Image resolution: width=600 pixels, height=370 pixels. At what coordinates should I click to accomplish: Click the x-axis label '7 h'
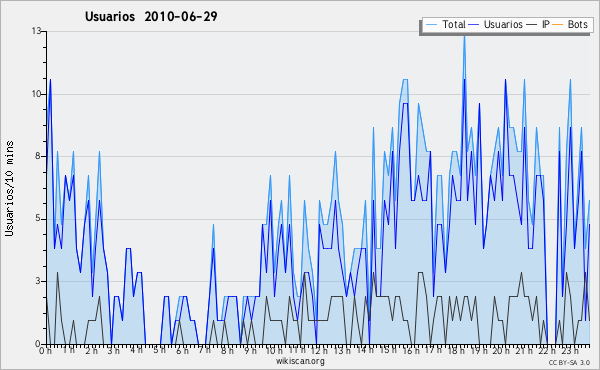(204, 350)
